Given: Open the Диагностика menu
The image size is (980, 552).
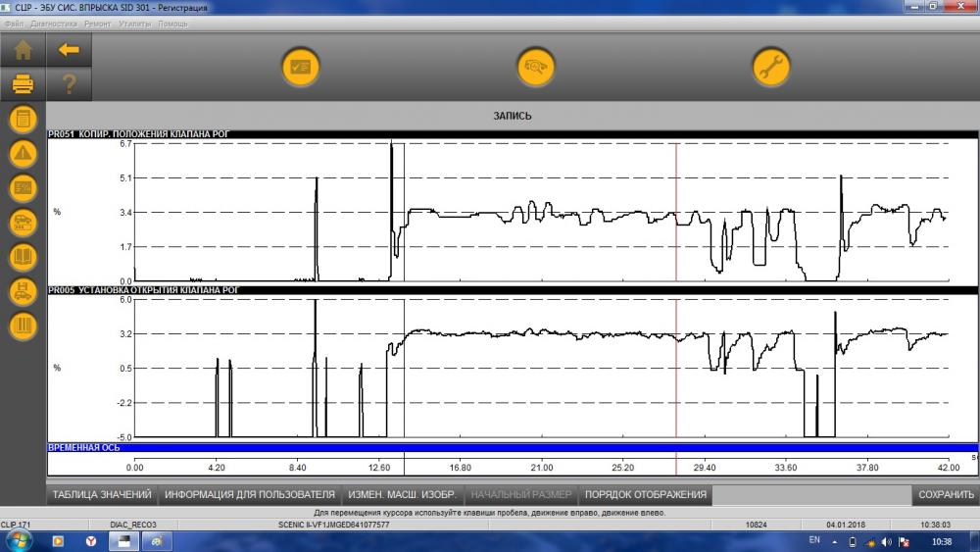Looking at the screenshot, I should tap(54, 24).
